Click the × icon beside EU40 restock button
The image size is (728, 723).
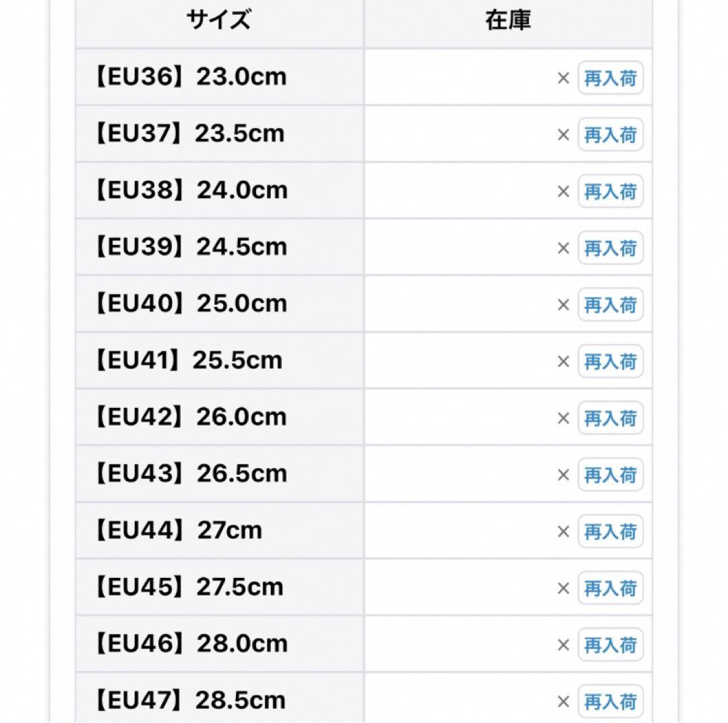point(563,305)
